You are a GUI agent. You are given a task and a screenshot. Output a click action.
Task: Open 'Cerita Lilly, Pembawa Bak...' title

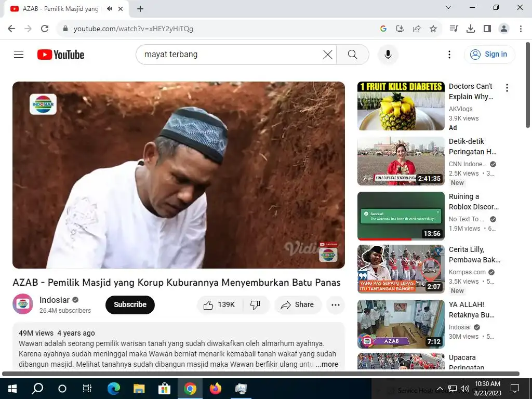pyautogui.click(x=474, y=255)
